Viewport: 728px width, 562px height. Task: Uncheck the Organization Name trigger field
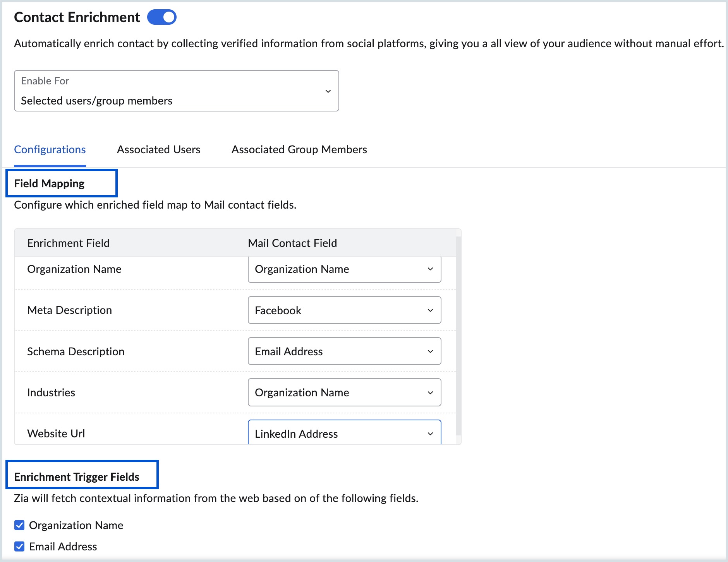point(19,525)
